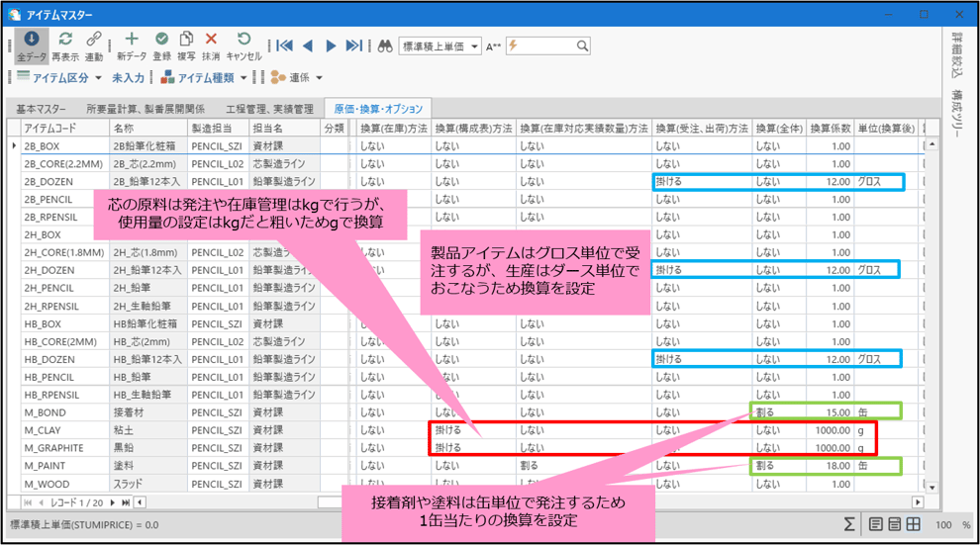Duplicate the record with 複写 icon
The width and height of the screenshot is (980, 545).
click(186, 45)
